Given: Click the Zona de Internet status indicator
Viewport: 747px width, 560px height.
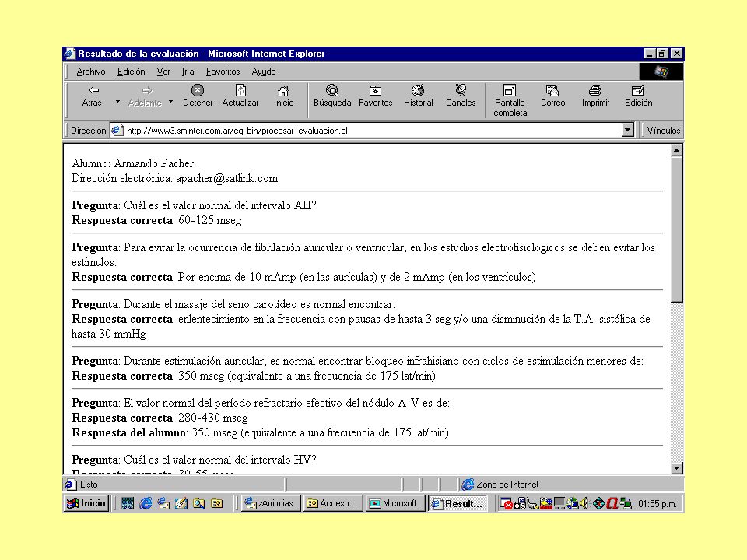Looking at the screenshot, I should (500, 485).
